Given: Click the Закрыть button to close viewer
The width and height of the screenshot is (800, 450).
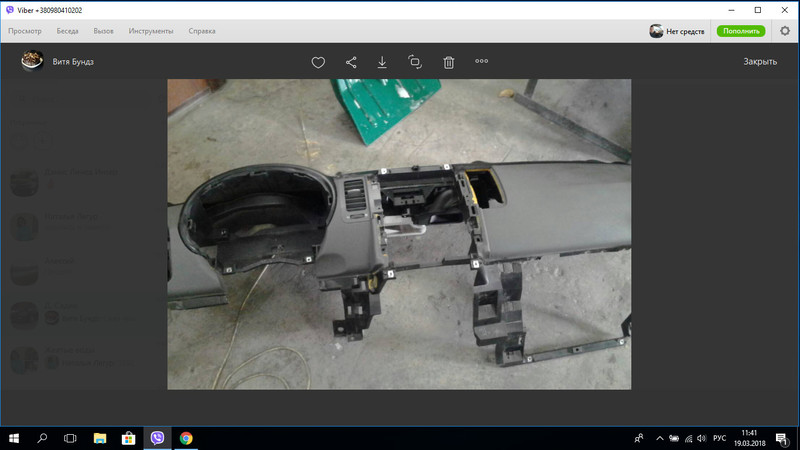Looking at the screenshot, I should pyautogui.click(x=760, y=62).
